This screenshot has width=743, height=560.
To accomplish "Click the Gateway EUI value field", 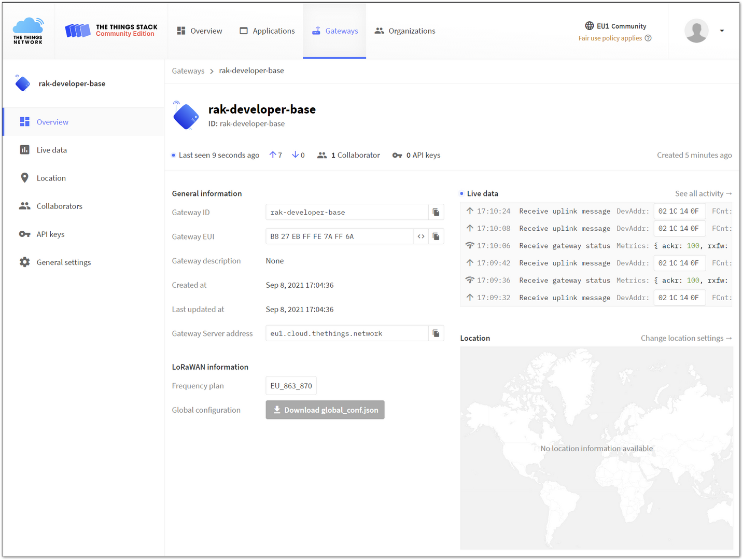I will pos(340,236).
